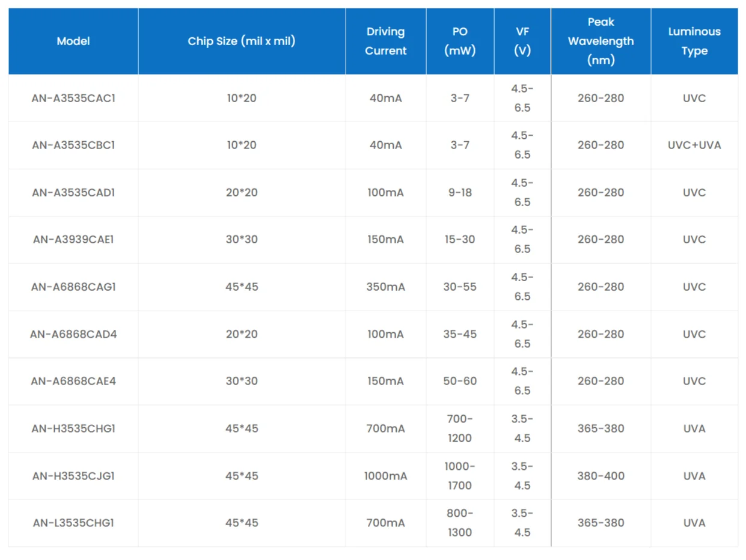Click the Luminous Type column header

pyautogui.click(x=694, y=41)
